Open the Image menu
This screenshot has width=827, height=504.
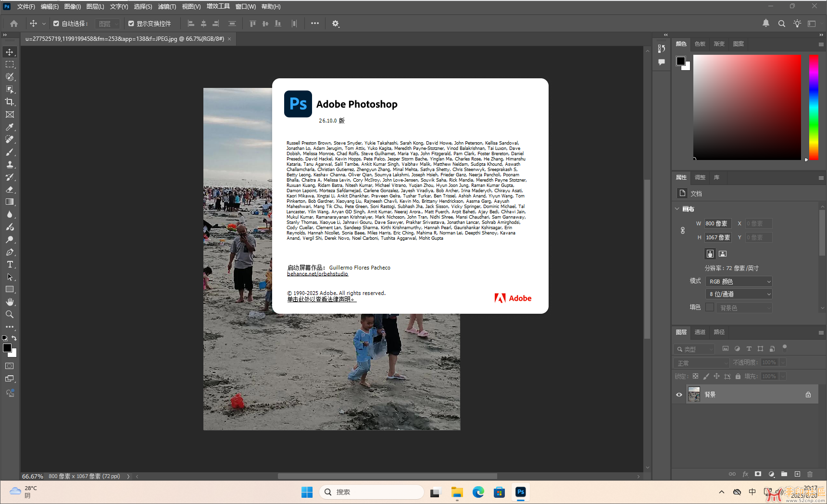point(73,7)
